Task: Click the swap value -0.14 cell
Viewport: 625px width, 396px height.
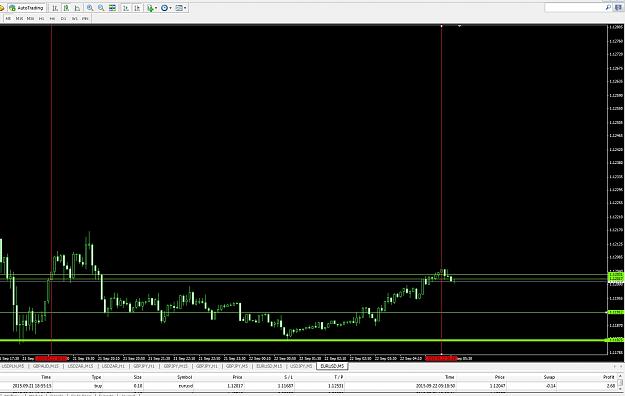Action: pos(551,386)
